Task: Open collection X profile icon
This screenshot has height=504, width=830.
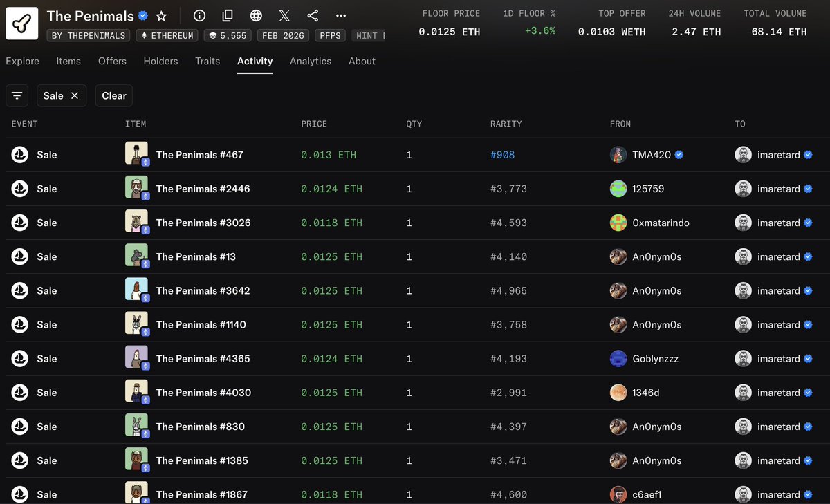Action: click(x=284, y=16)
